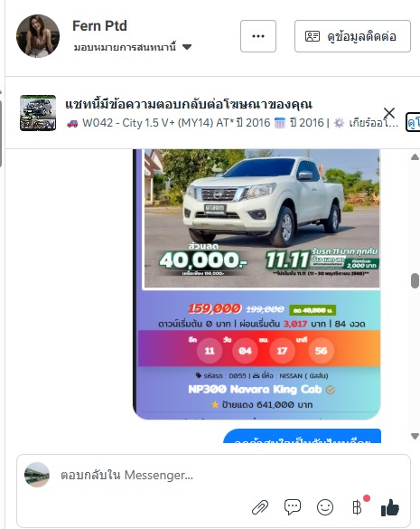The width and height of the screenshot is (420, 529).
Task: Close the ad reply banner
Action: click(389, 113)
